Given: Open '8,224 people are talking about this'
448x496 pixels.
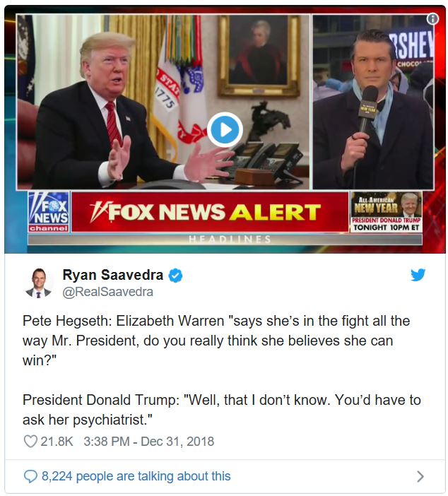Looking at the screenshot, I should click(x=136, y=476).
